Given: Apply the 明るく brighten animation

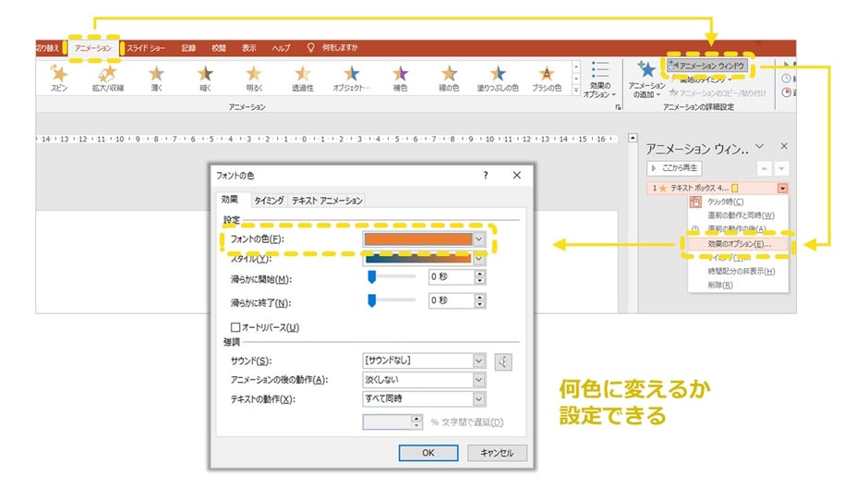Looking at the screenshot, I should click(254, 77).
